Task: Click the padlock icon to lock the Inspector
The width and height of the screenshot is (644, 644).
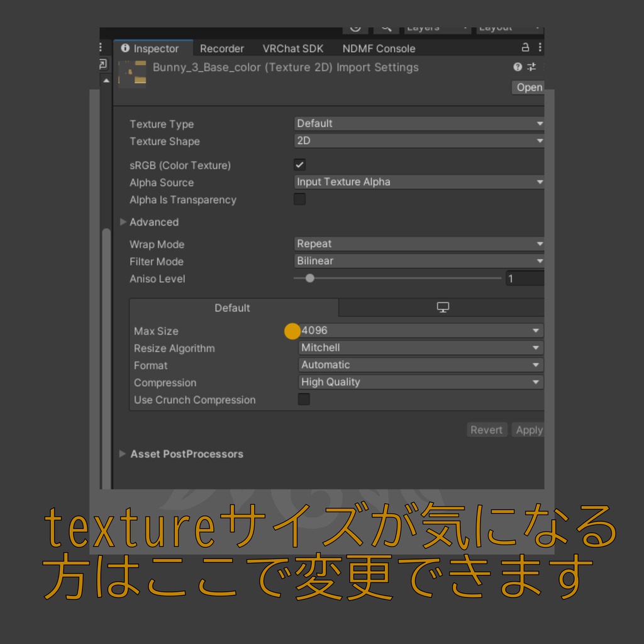Action: (526, 48)
